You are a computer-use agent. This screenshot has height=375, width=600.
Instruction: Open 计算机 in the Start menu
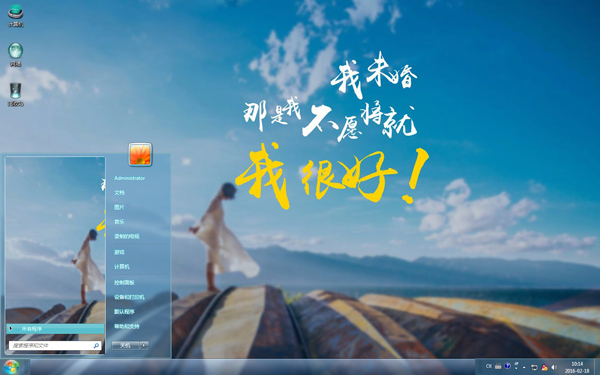pos(122,267)
